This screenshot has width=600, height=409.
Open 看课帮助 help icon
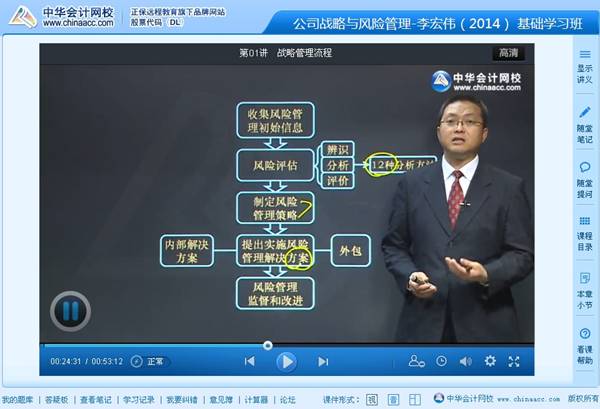pyautogui.click(x=585, y=345)
